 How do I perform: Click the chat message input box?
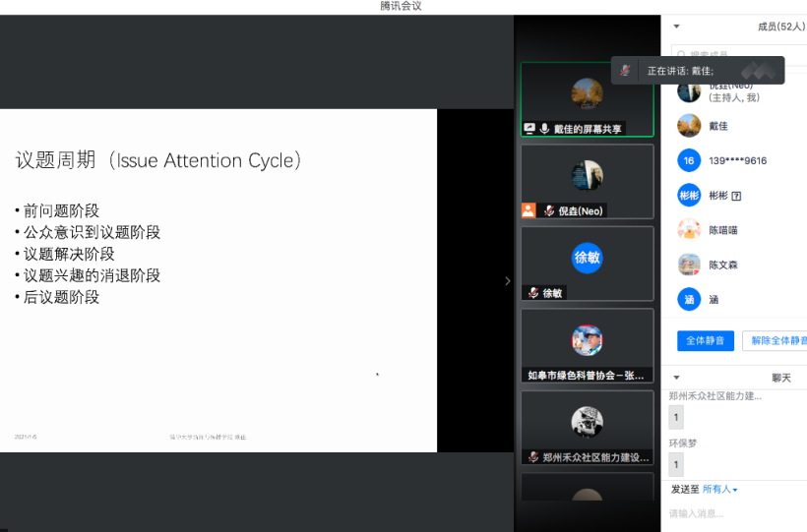733,513
